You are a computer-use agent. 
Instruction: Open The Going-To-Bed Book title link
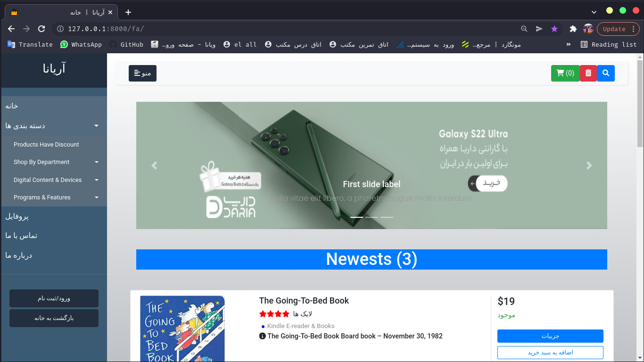304,301
